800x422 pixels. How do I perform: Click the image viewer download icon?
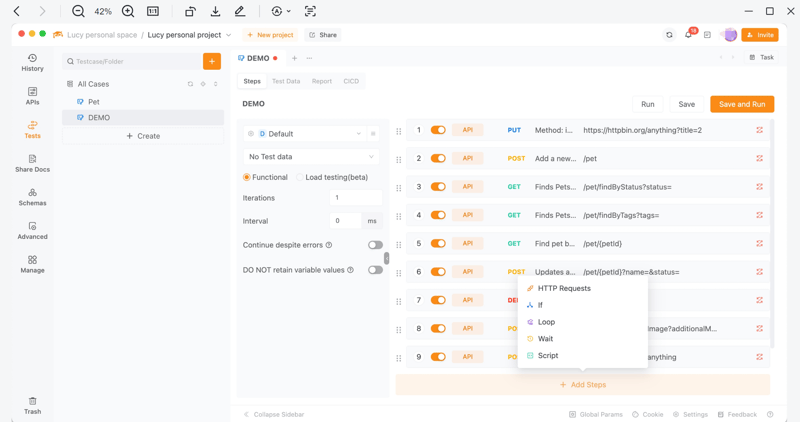(215, 11)
